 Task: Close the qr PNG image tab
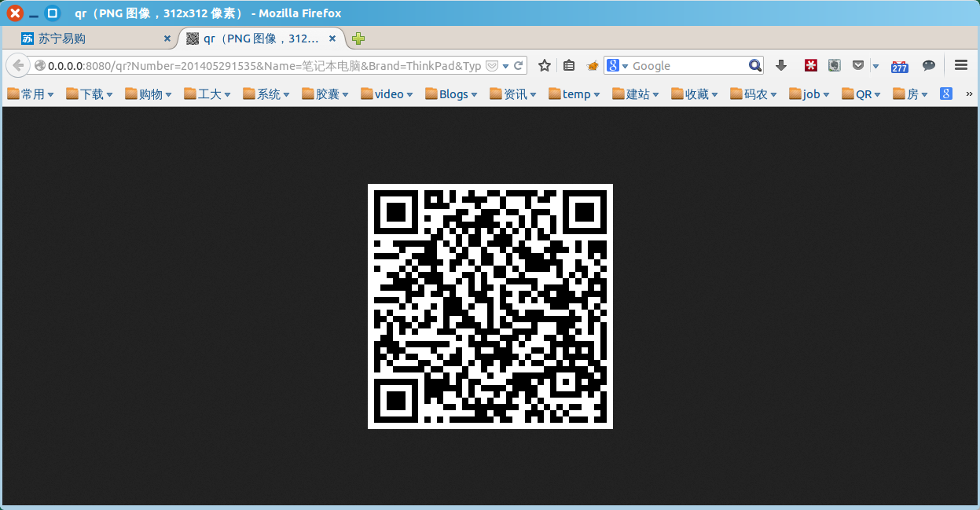tap(332, 39)
